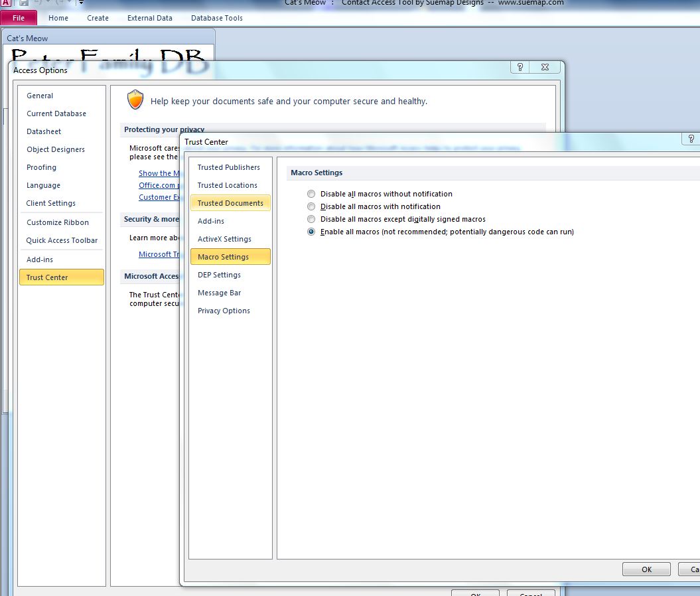The height and width of the screenshot is (596, 700).
Task: Open Trusted Publishers in Trust Center
Action: [x=230, y=167]
